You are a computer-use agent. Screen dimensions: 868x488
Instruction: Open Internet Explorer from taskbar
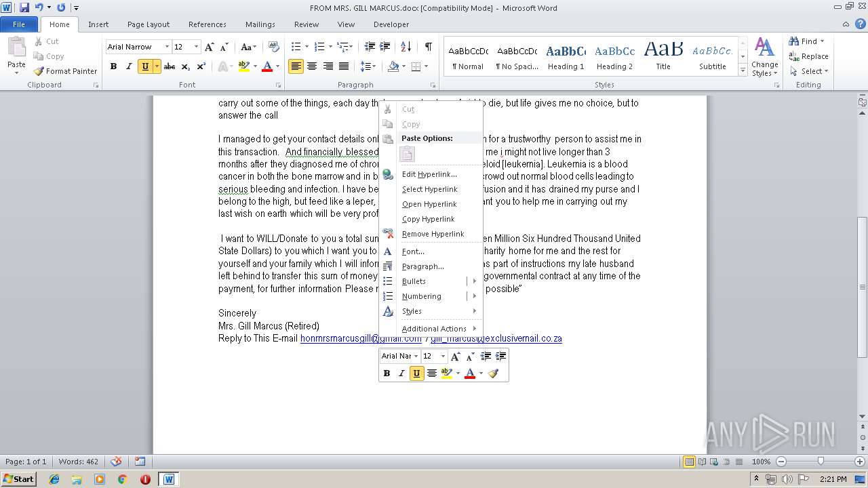54,479
